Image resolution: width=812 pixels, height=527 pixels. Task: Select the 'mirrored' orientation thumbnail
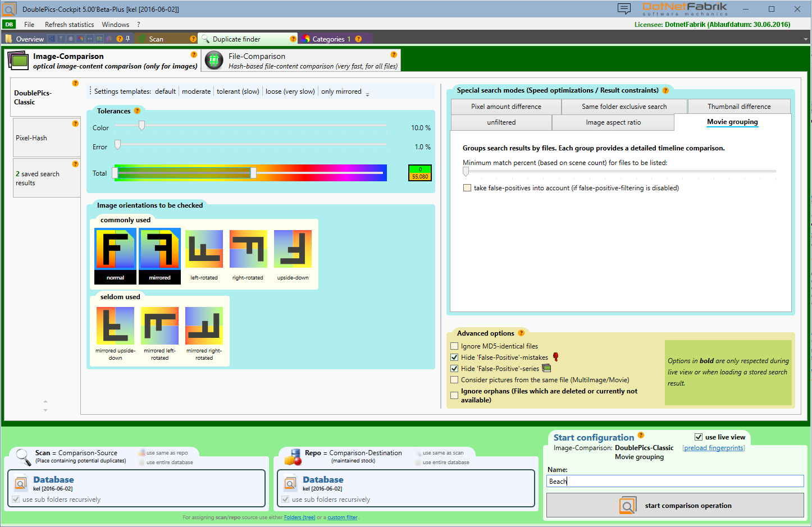(160, 256)
